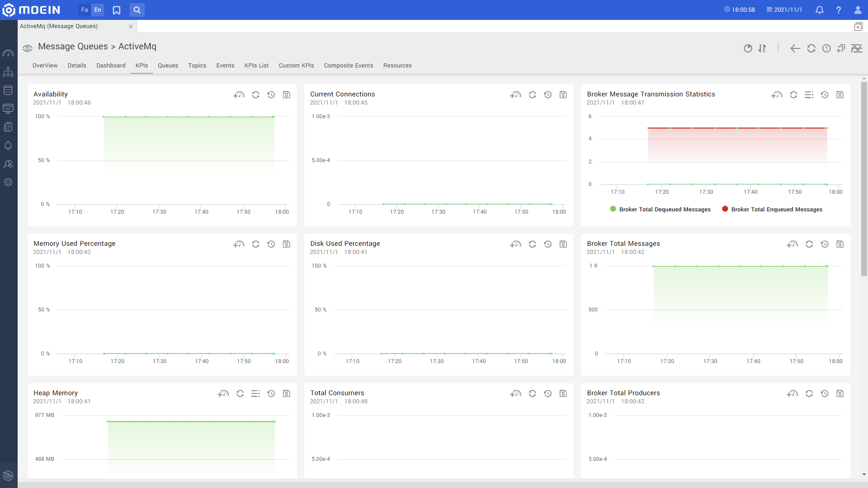This screenshot has width=868, height=488.
Task: Open the topology tree icon in sidebar
Action: 8,72
